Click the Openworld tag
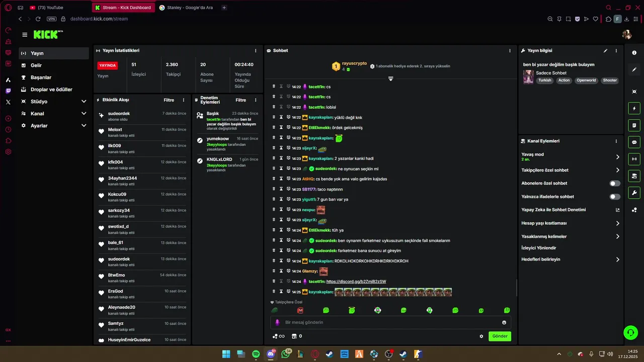Image resolution: width=644 pixels, height=362 pixels. [x=586, y=80]
